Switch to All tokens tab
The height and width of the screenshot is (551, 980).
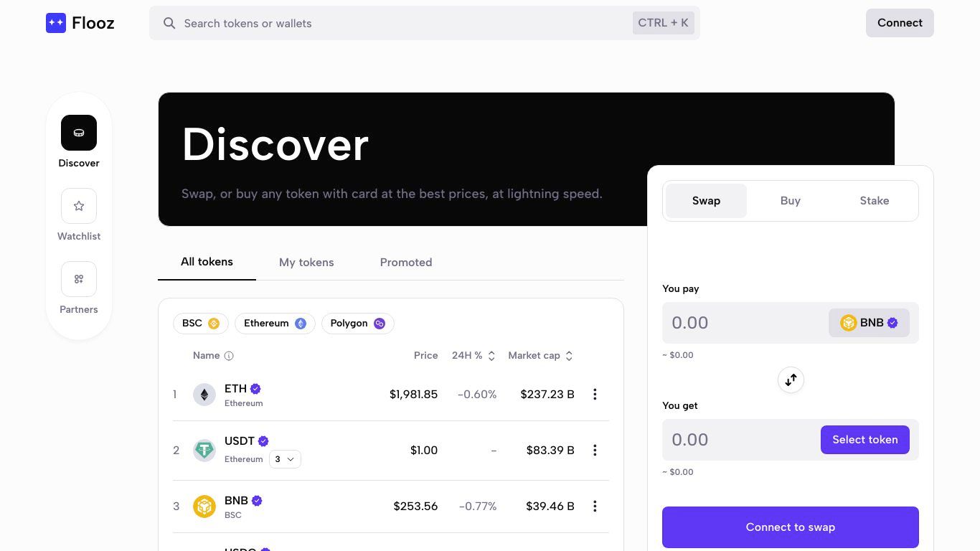207,262
